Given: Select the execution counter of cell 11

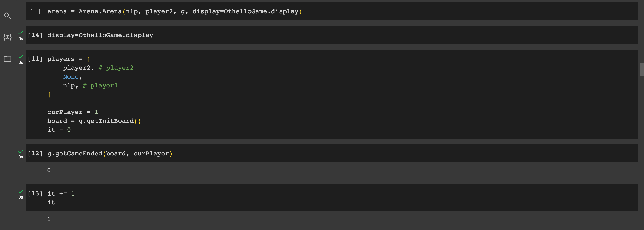Looking at the screenshot, I should tap(35, 59).
